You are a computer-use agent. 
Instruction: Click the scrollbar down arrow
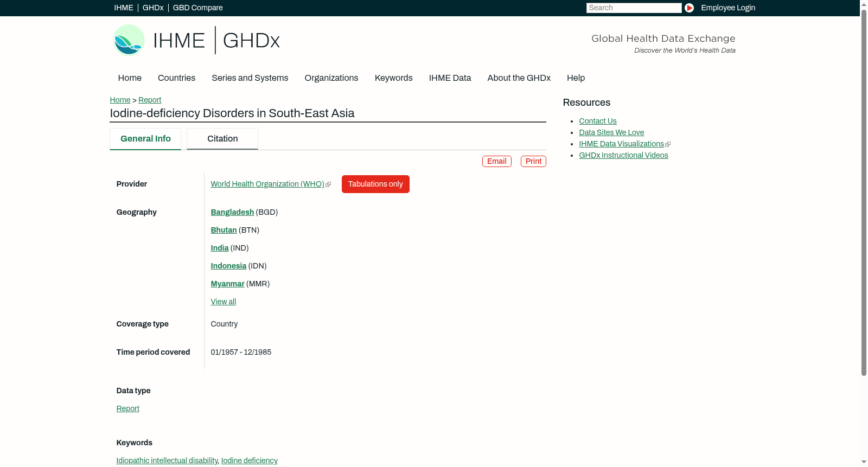point(864,462)
